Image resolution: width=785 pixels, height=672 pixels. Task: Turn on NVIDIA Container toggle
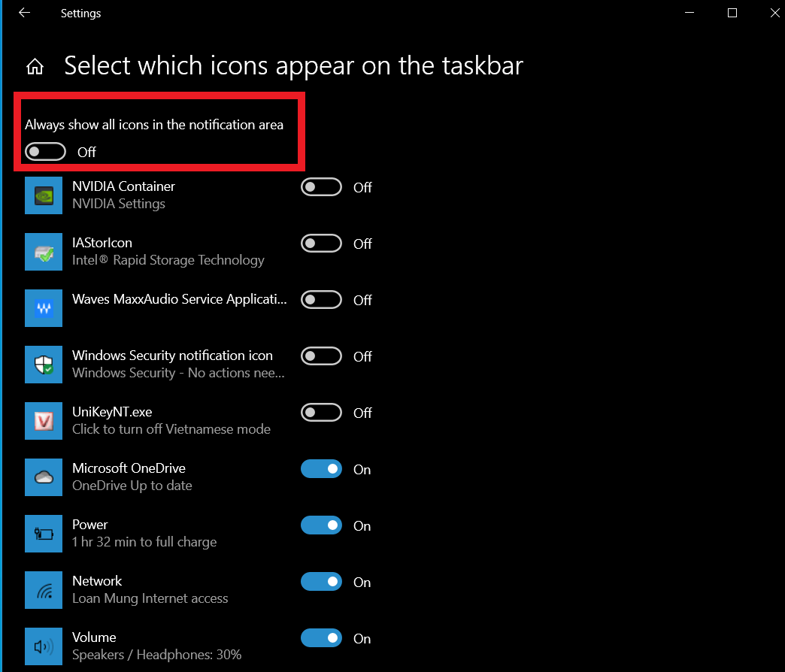(x=321, y=187)
